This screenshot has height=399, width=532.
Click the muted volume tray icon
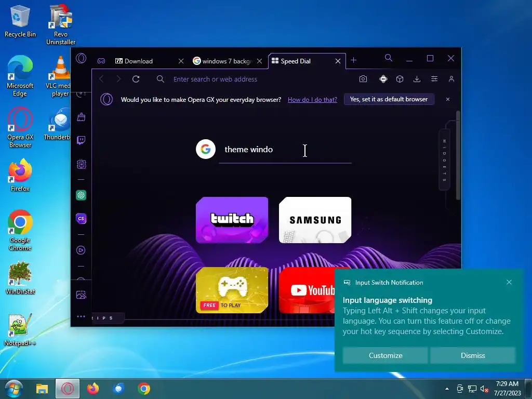tap(484, 389)
